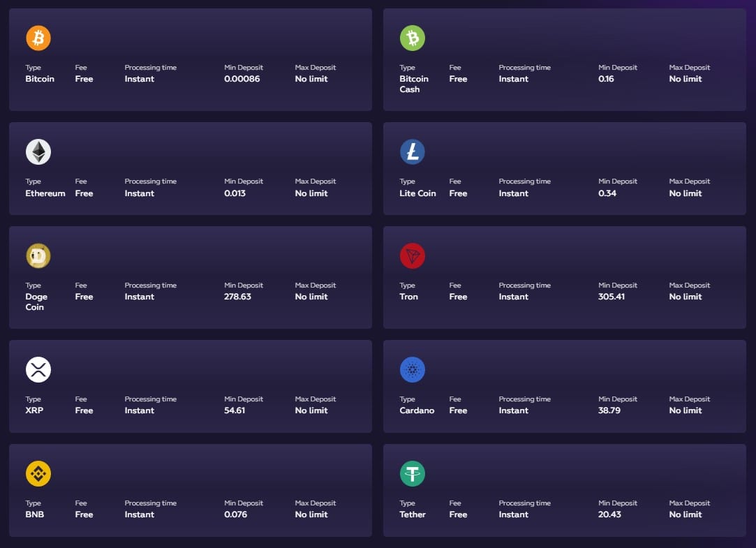Select the red Tron icon
This screenshot has width=756, height=548.
pos(413,256)
